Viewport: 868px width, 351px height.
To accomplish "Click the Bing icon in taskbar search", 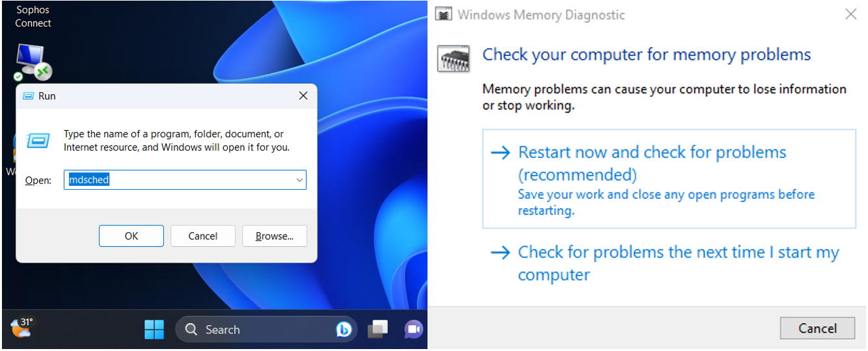I will (344, 330).
